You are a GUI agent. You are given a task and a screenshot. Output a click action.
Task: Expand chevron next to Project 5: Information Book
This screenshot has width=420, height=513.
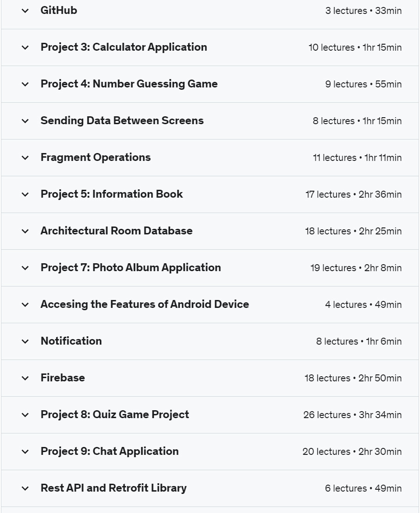click(25, 194)
